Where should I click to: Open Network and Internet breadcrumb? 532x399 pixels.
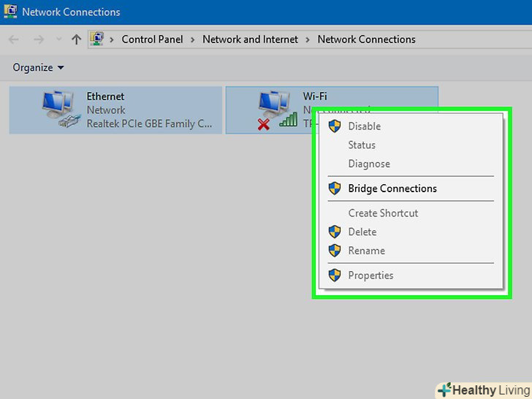[250, 39]
